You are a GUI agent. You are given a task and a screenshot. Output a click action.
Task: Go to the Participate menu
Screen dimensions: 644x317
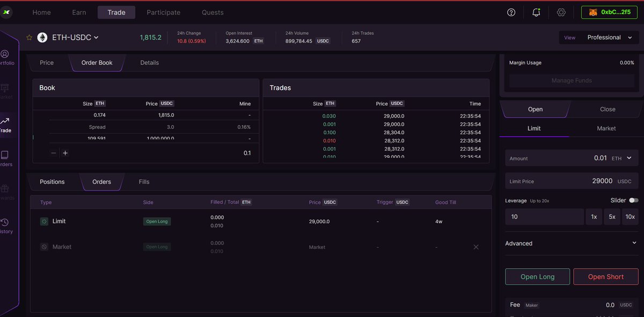click(163, 12)
